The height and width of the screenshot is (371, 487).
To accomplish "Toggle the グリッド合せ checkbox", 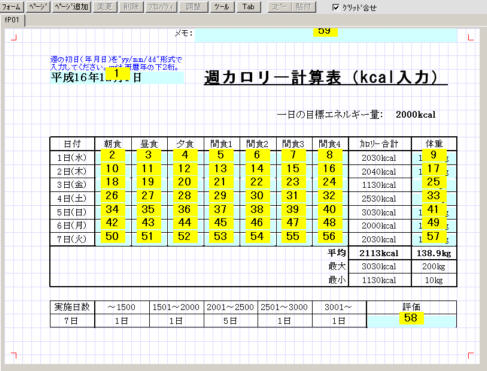I will tap(335, 7).
